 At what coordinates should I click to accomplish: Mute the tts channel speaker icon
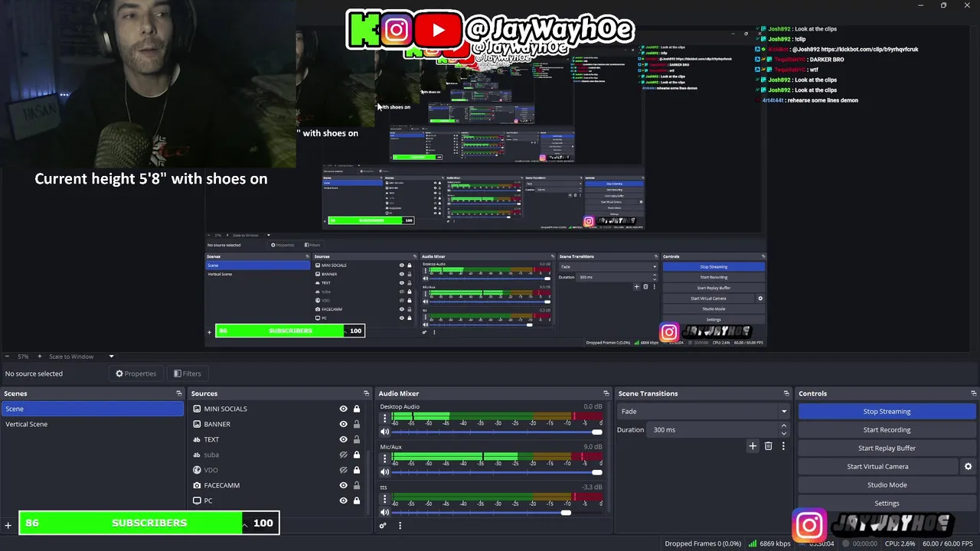(384, 512)
